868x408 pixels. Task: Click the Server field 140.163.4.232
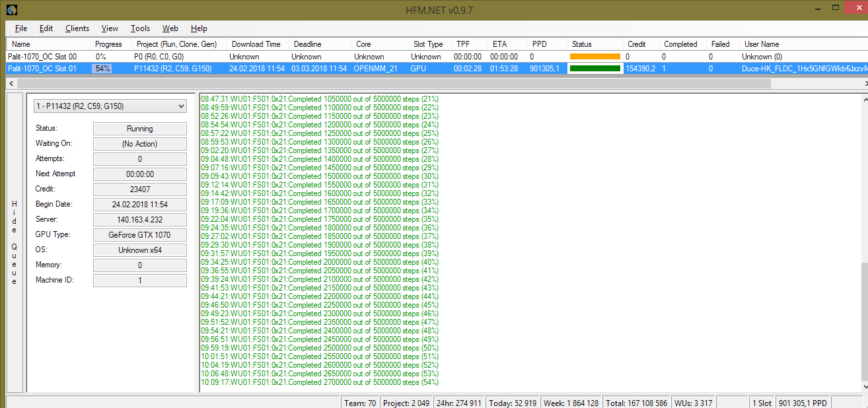coord(139,220)
